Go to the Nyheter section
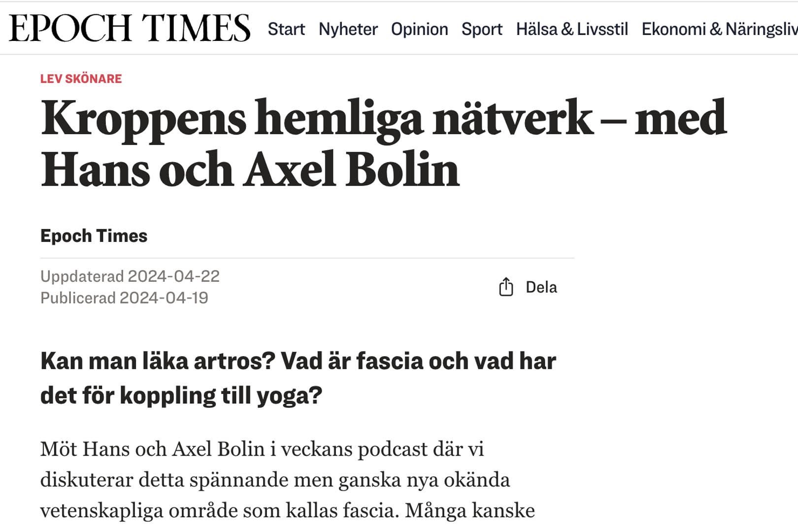798x532 pixels. click(348, 29)
